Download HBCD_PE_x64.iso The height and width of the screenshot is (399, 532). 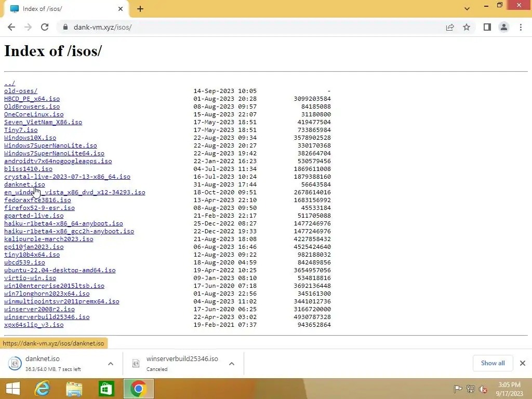click(x=32, y=99)
